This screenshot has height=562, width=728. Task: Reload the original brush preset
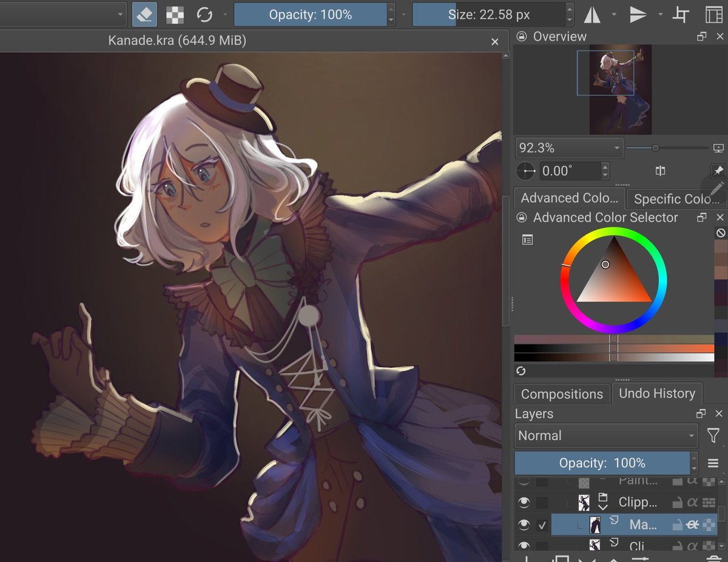(x=205, y=14)
